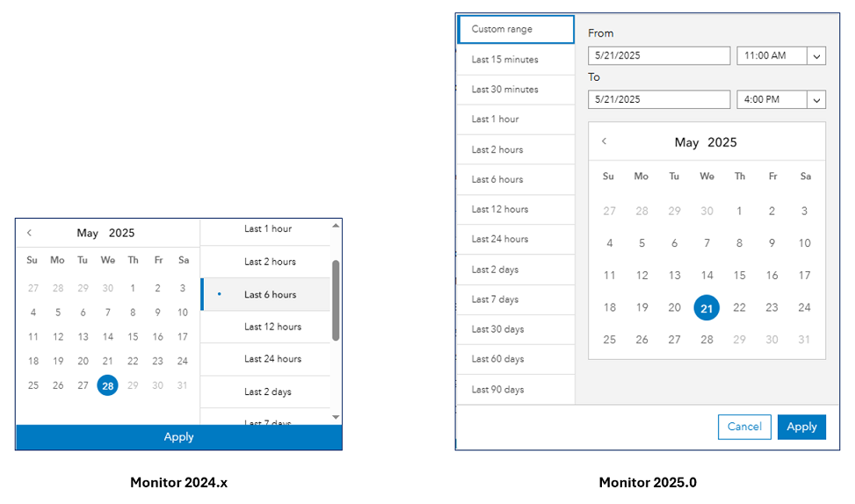The image size is (855, 504).
Task: Click the scrollbar thumb in Monitor 2024.x list
Action: click(336, 300)
